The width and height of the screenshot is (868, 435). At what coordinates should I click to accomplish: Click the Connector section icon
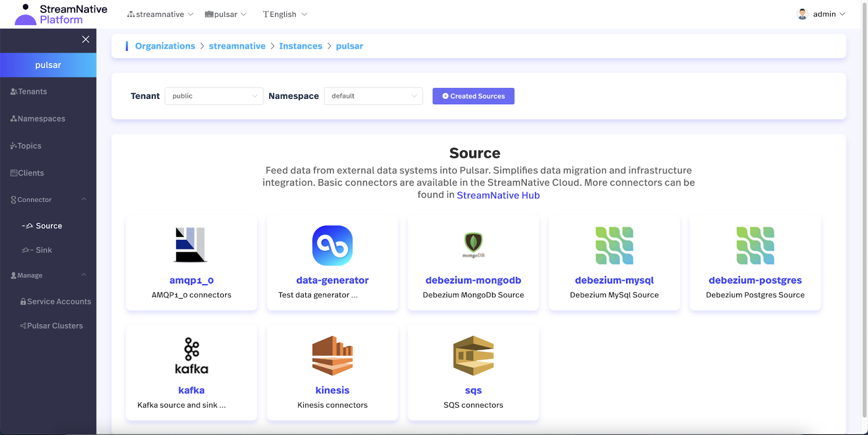click(x=14, y=200)
